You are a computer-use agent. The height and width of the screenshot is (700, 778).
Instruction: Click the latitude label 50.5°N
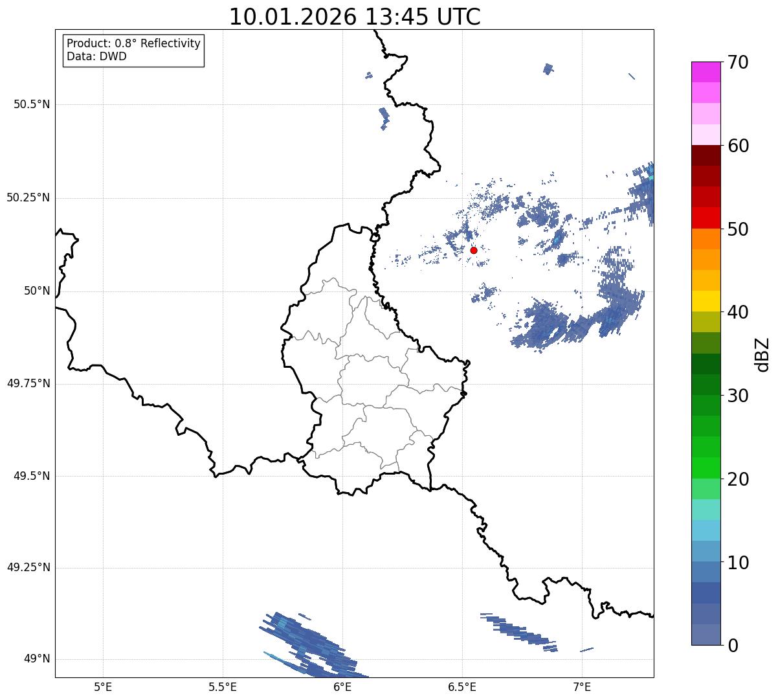pyautogui.click(x=32, y=104)
